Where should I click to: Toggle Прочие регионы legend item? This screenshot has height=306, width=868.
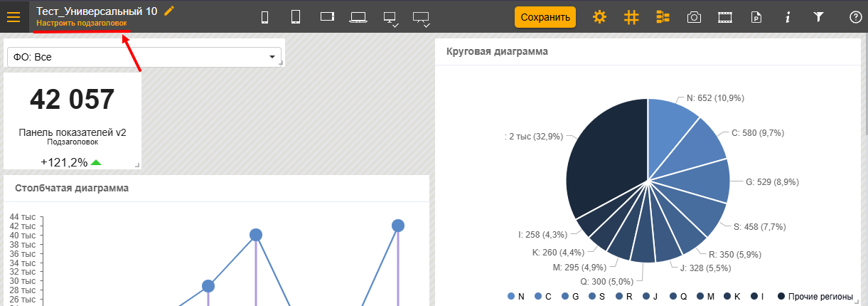click(x=815, y=296)
